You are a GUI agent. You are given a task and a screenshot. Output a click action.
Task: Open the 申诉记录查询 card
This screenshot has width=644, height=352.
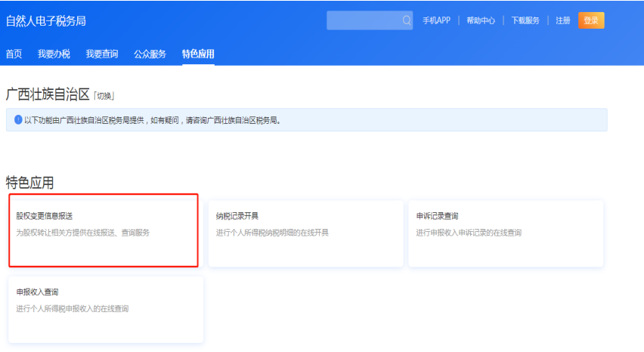[x=505, y=233]
